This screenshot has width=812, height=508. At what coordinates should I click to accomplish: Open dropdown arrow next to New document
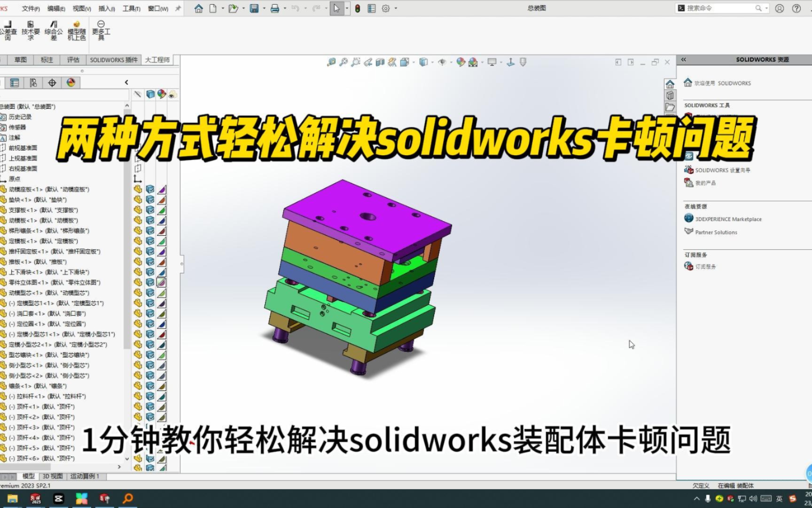coord(223,8)
